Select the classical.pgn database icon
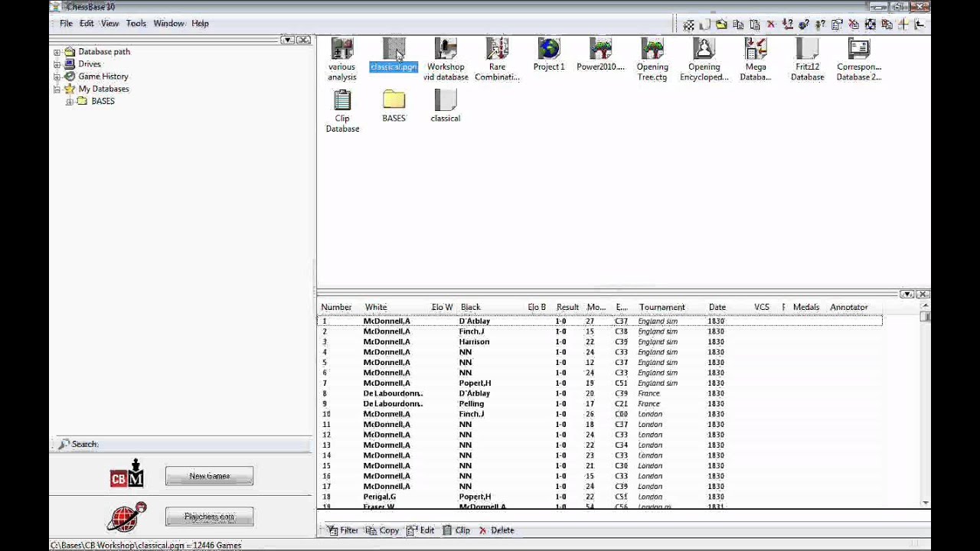This screenshot has width=980, height=551. [x=394, y=55]
